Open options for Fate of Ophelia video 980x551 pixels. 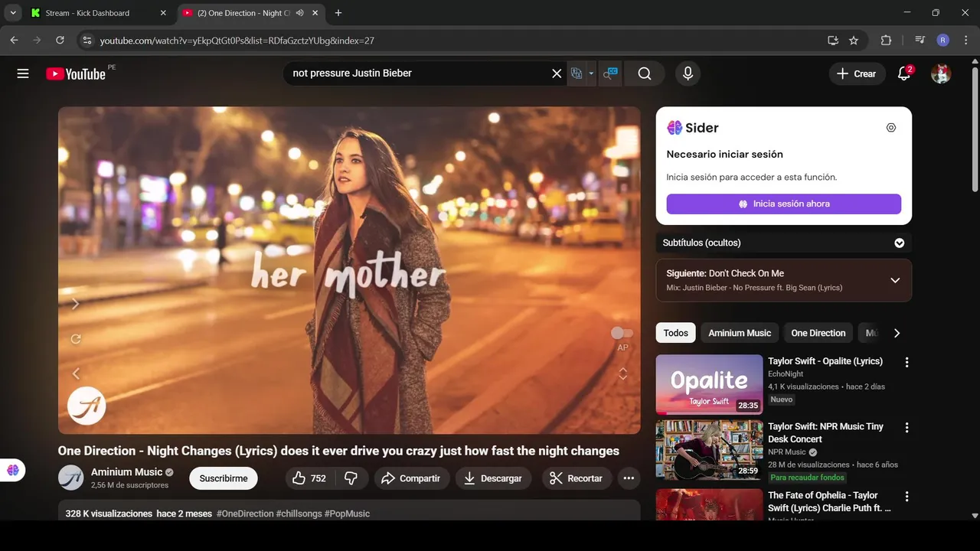906,497
